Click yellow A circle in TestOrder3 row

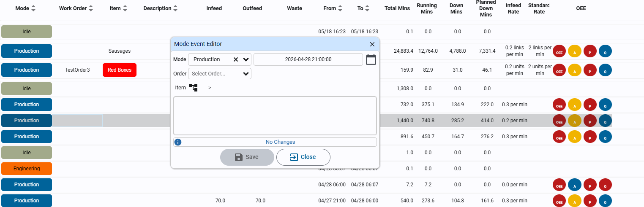click(x=574, y=70)
